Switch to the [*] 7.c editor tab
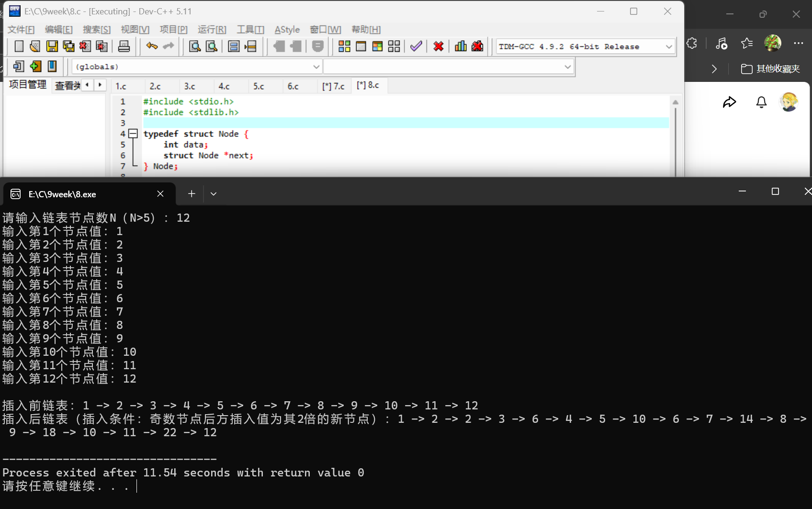The height and width of the screenshot is (509, 812). 334,86
